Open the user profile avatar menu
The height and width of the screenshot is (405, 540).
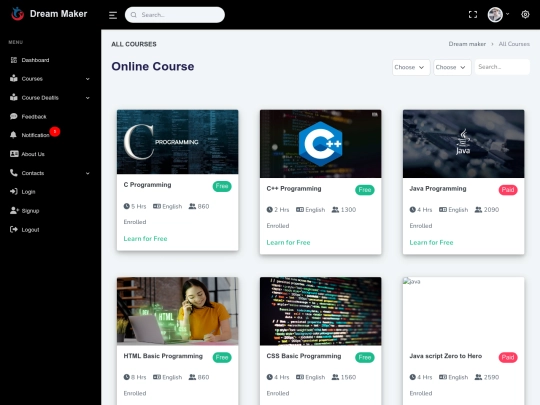(x=495, y=15)
